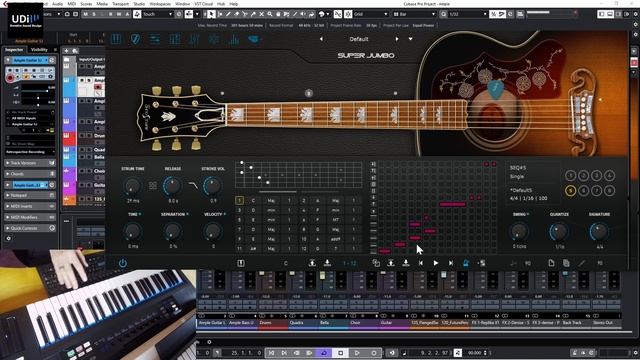
Task: Toggle the Write automation W button
Action: point(119,14)
